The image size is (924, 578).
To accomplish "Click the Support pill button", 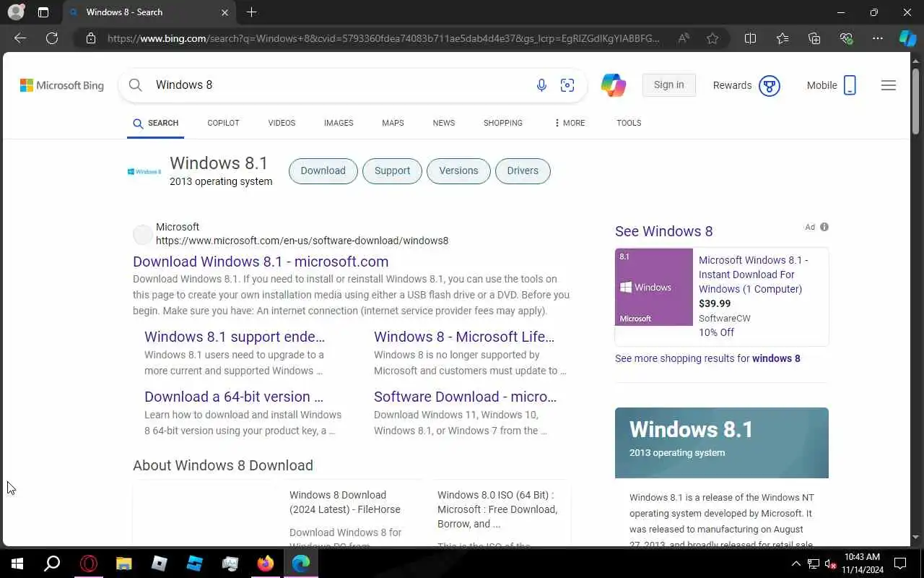I will point(392,171).
